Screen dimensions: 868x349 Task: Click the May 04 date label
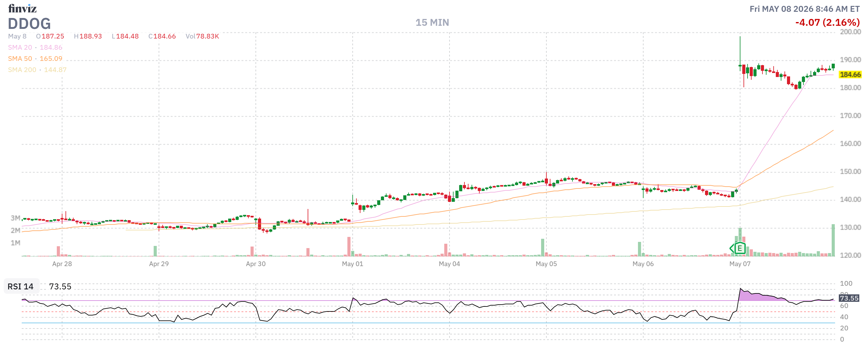click(449, 264)
